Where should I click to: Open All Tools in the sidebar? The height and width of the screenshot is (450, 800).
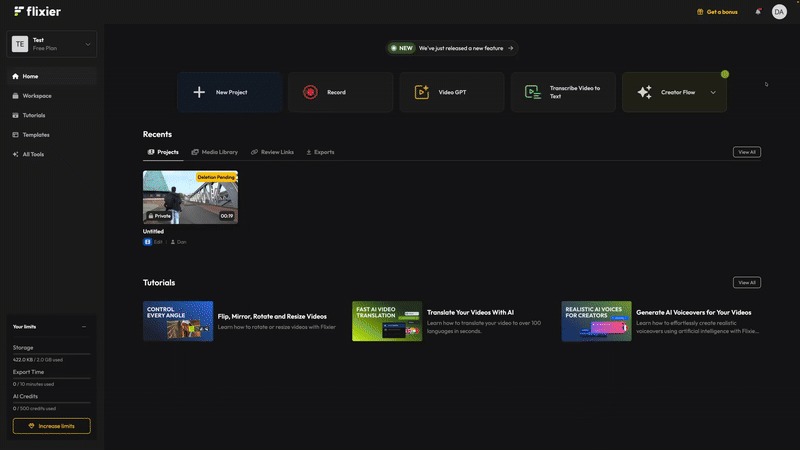coord(33,154)
